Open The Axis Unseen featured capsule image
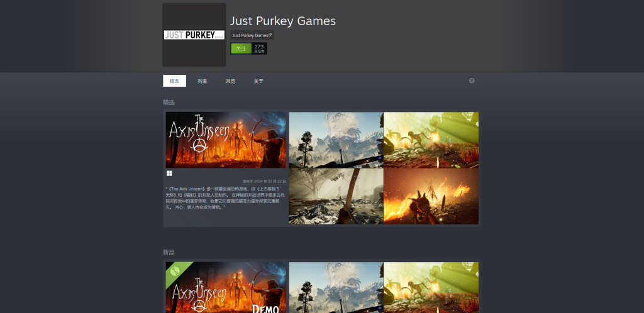This screenshot has width=644, height=313. pyautogui.click(x=226, y=140)
